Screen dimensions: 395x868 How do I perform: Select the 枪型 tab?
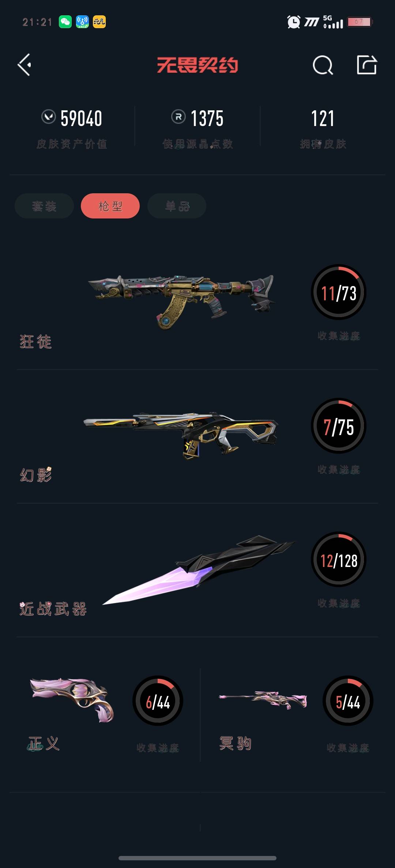click(110, 206)
